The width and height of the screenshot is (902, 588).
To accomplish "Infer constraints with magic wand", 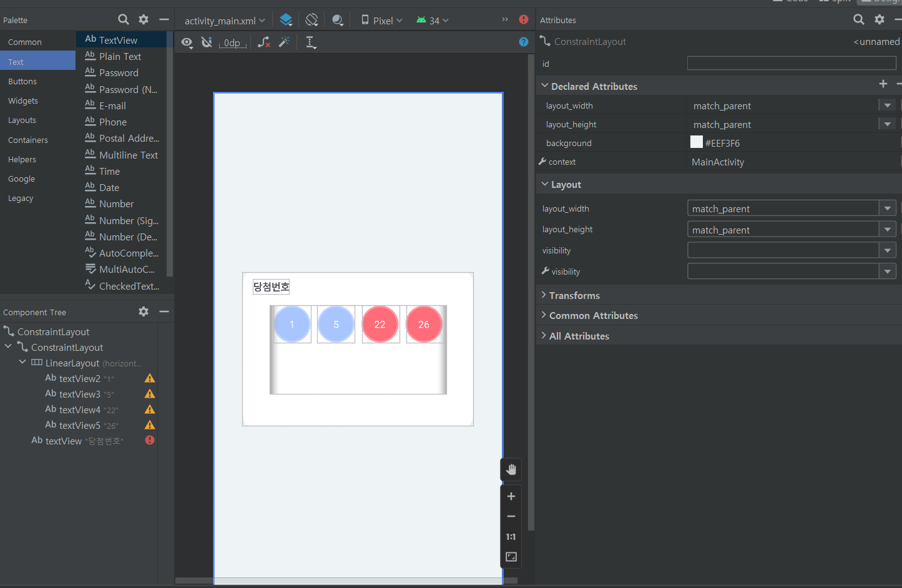I will point(284,42).
